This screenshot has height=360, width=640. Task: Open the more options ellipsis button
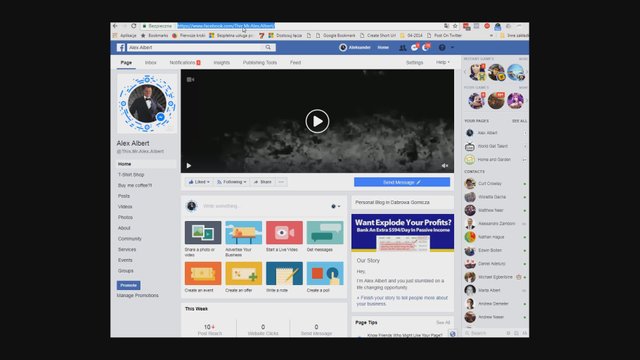281,182
